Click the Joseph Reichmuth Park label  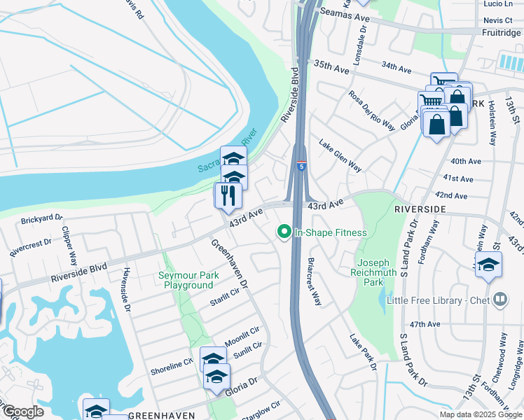tap(373, 272)
